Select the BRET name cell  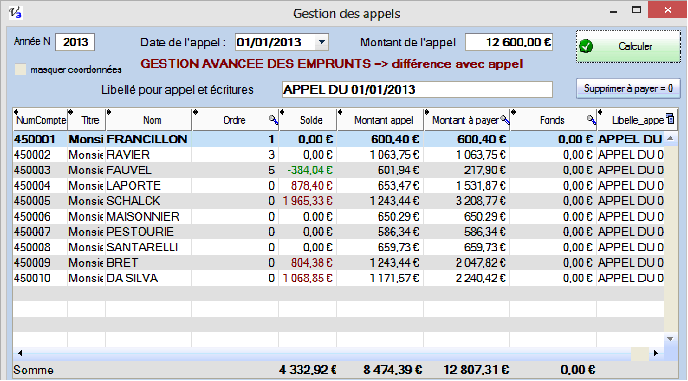pos(148,262)
